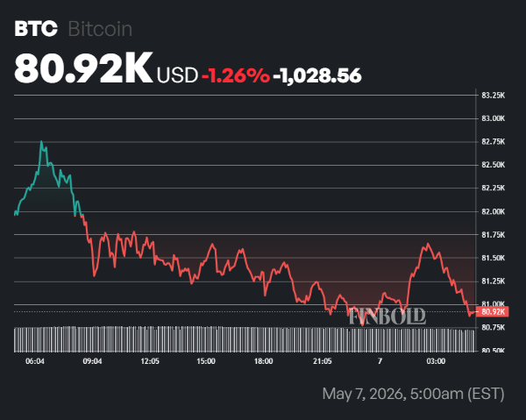Image resolution: width=526 pixels, height=420 pixels.
Task: Click the 18:00 time axis label
Action: [263, 361]
